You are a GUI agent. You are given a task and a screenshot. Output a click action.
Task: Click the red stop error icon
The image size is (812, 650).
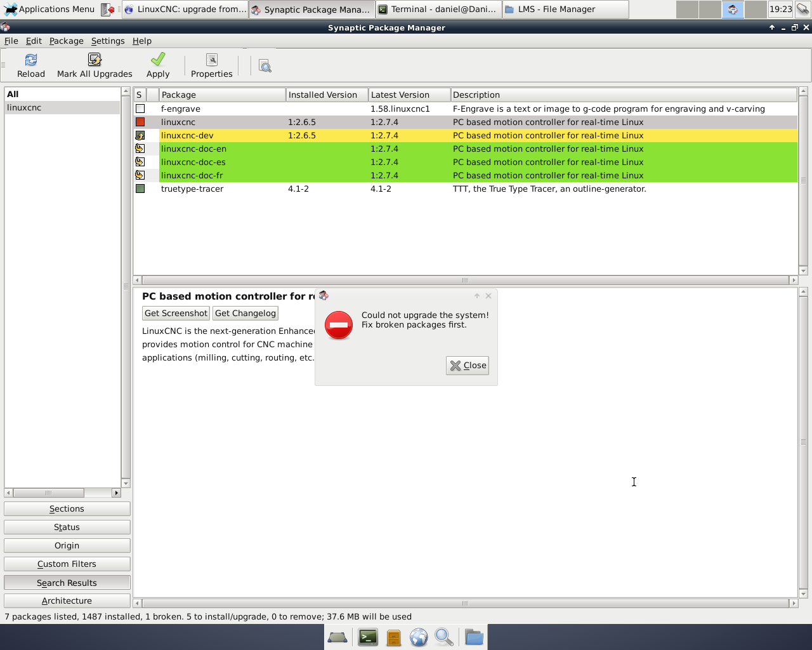pos(339,325)
